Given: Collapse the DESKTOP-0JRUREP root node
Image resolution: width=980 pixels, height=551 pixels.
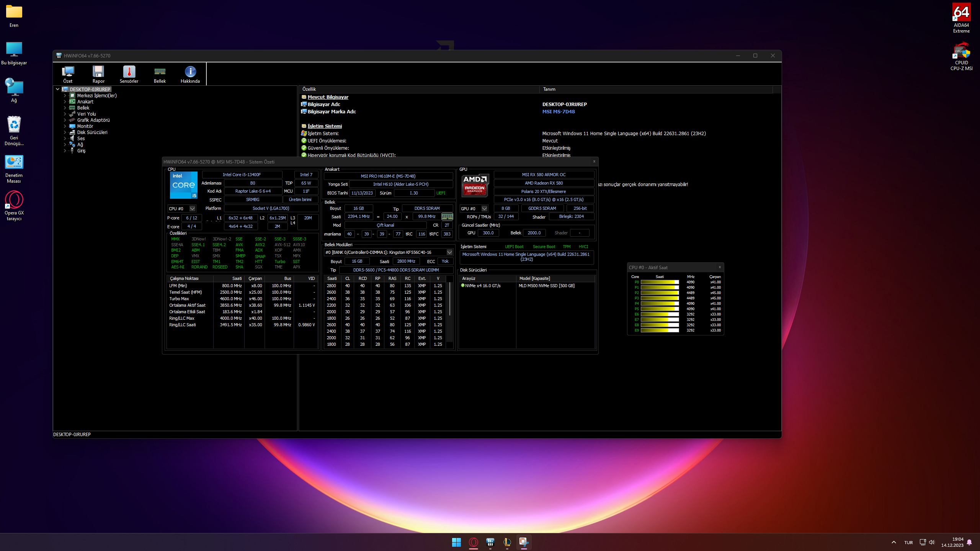Looking at the screenshot, I should pos(57,89).
